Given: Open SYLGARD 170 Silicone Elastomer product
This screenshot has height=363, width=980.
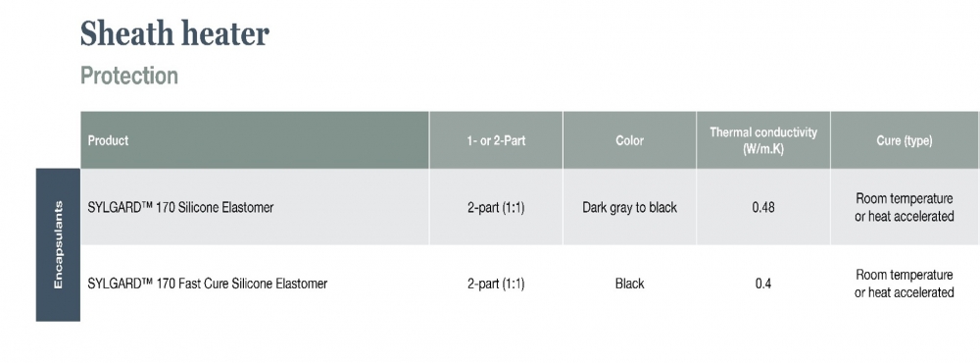Looking at the screenshot, I should [180, 207].
